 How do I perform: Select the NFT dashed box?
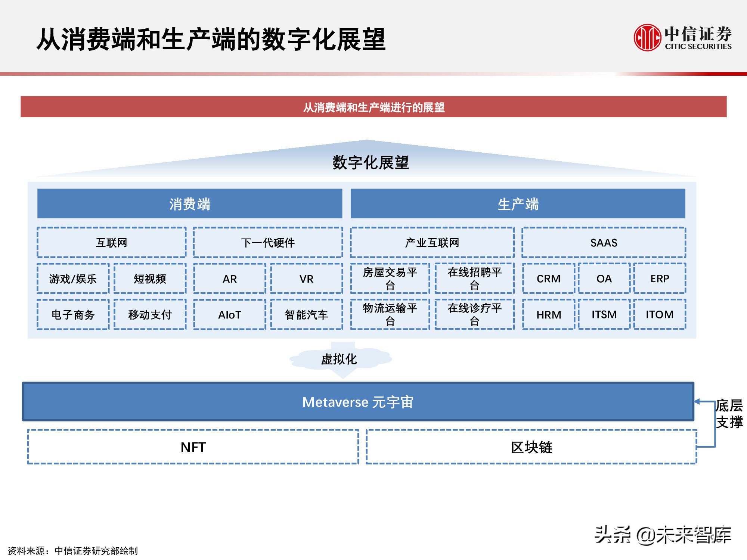point(193,447)
